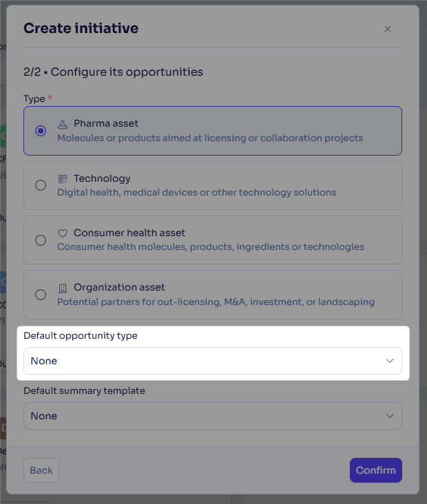427x504 pixels.
Task: Click the Consumer health heart icon
Action: coord(63,233)
